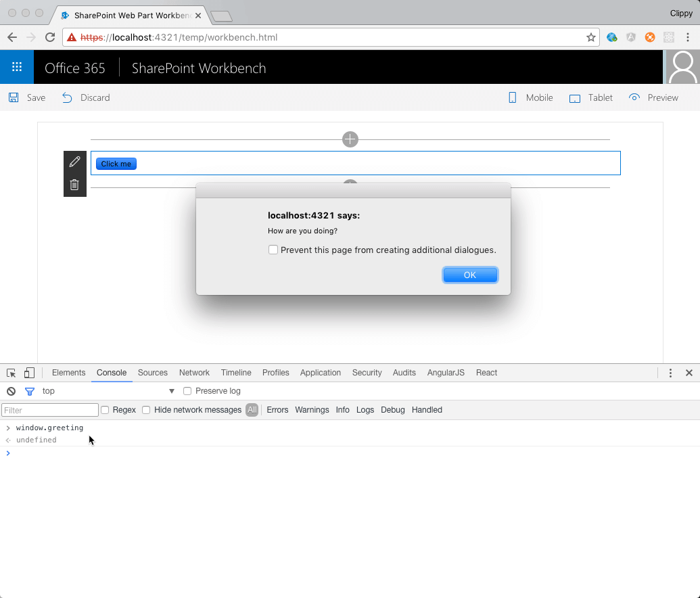Check 'Prevent this page from creating additional dialogues'
This screenshot has height=598, width=700.
tap(273, 250)
